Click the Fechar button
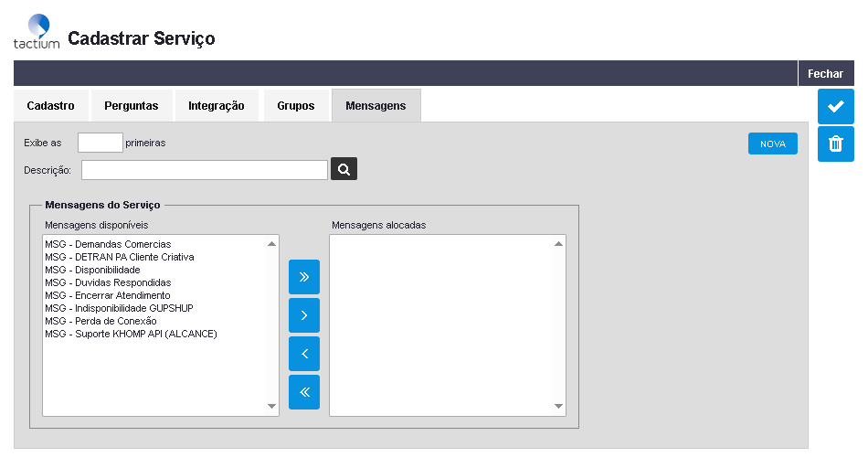868x468 pixels. click(825, 74)
